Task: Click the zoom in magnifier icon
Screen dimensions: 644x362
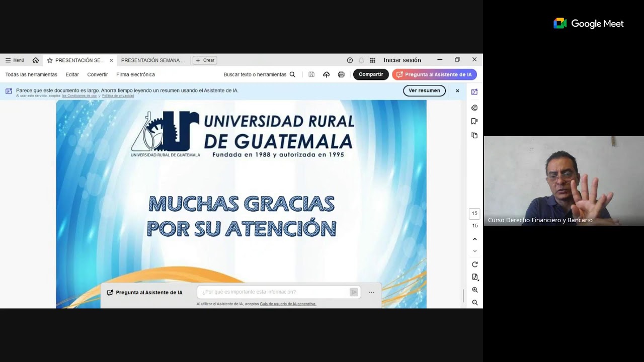Action: 474,290
